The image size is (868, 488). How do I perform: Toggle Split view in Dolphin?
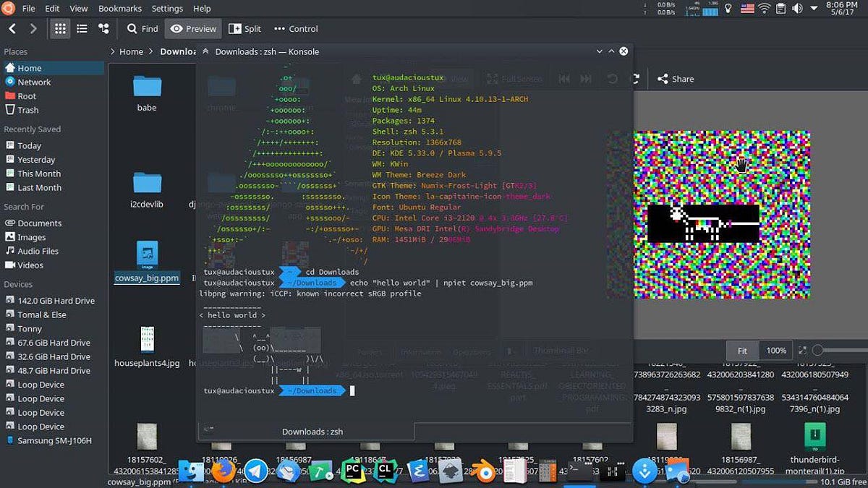tap(244, 29)
